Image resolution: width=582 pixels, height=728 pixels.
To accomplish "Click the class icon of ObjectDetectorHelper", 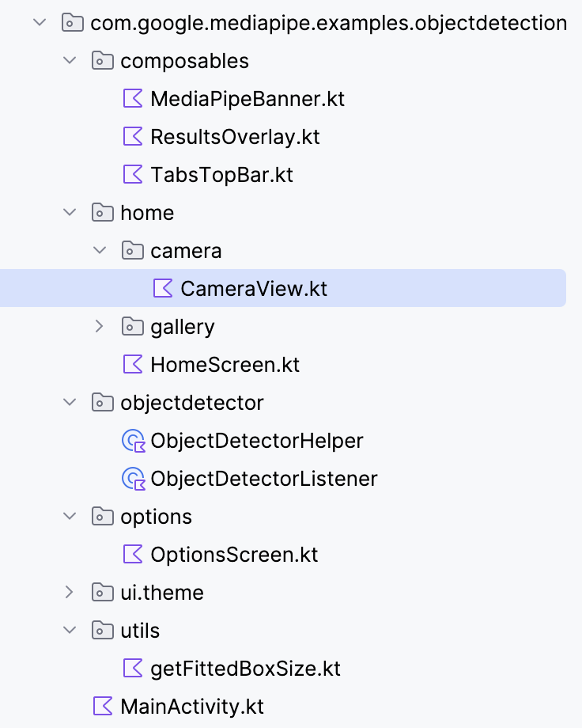I will [134, 441].
